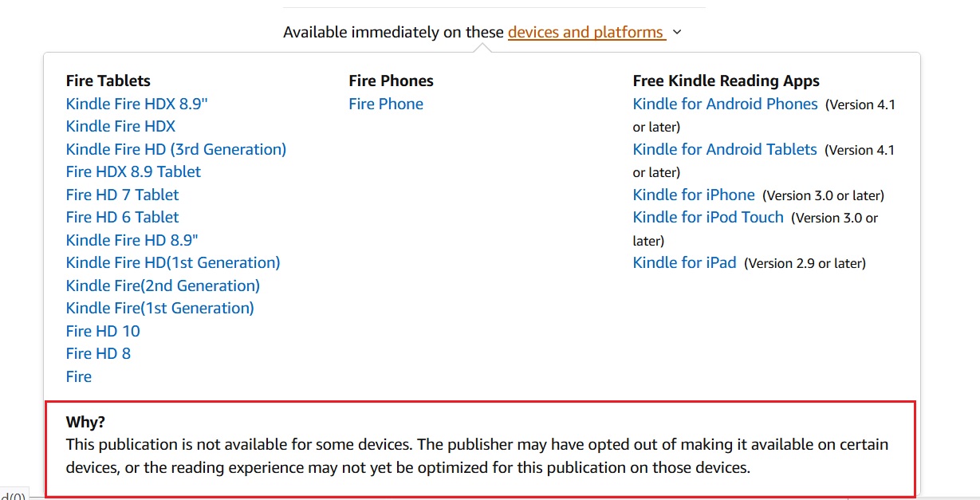Select Fire HD 7 Tablet

click(122, 195)
